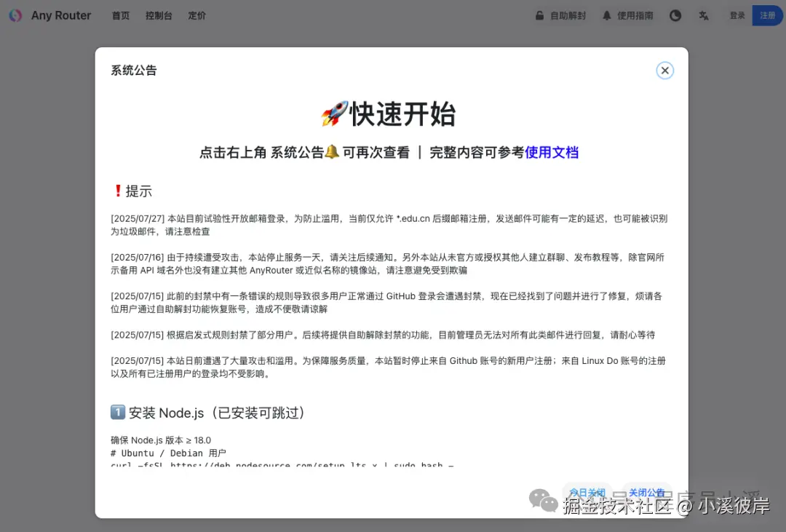Open the 控制台 page
Viewport: 786px width, 532px height.
click(159, 15)
